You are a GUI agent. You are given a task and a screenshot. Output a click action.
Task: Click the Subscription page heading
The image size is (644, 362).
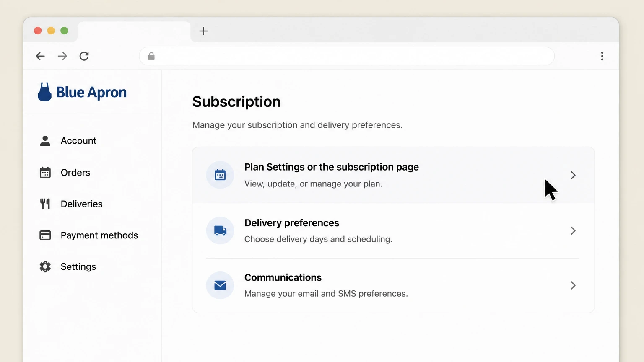(x=236, y=102)
